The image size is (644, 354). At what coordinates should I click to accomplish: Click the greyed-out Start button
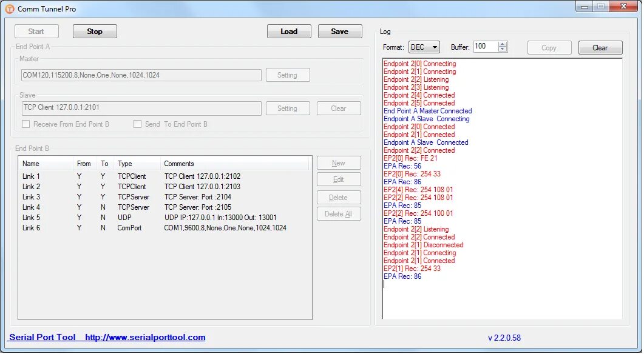tap(36, 31)
